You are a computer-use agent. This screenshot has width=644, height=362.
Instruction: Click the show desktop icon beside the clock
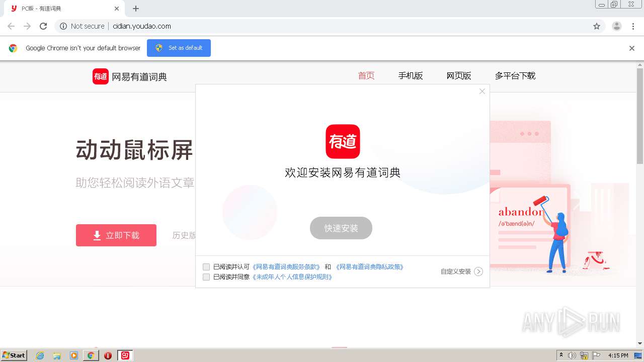coord(638,355)
